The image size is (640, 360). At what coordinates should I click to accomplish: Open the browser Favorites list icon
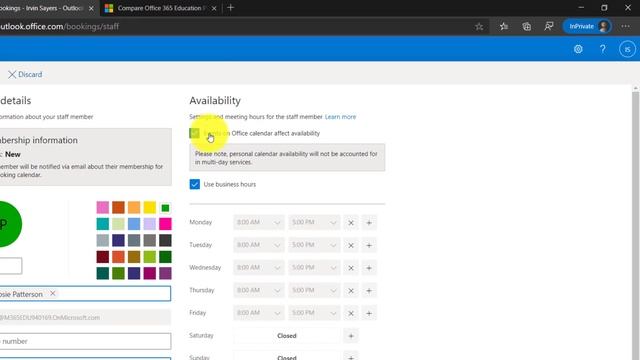click(504, 27)
